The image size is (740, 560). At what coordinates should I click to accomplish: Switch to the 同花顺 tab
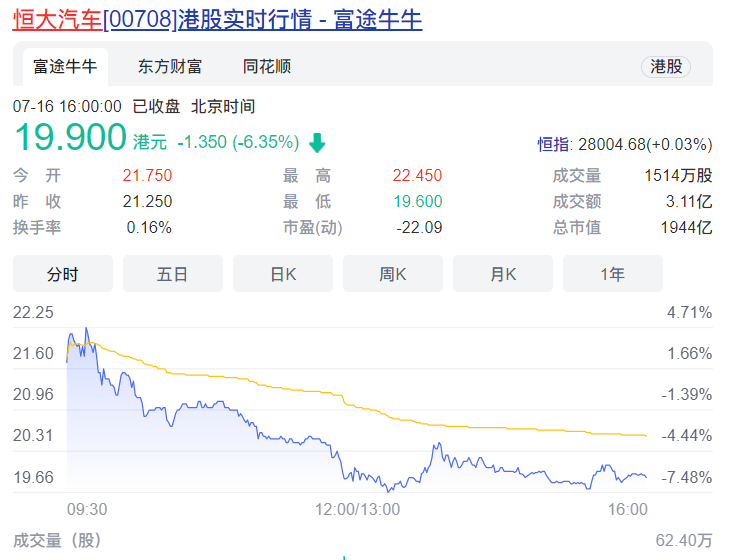(x=267, y=67)
